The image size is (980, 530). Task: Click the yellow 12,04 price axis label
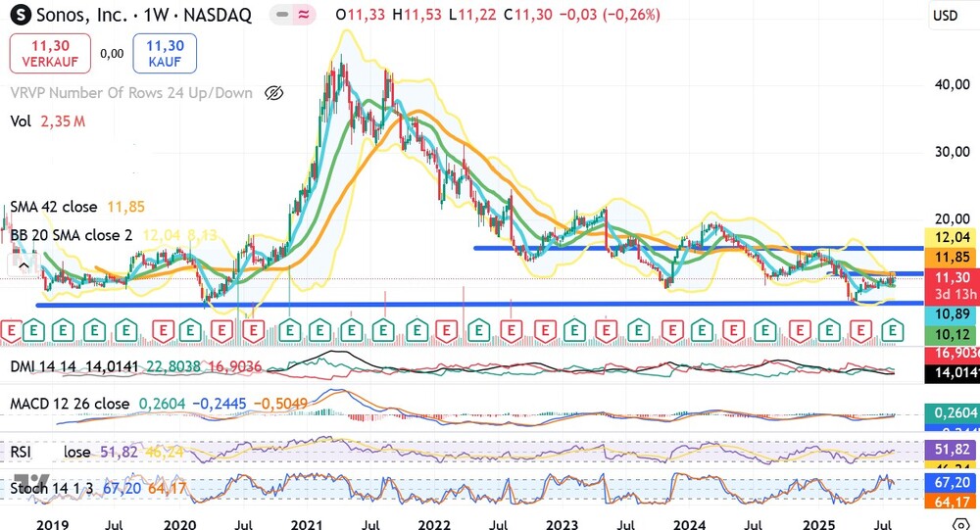pos(952,237)
